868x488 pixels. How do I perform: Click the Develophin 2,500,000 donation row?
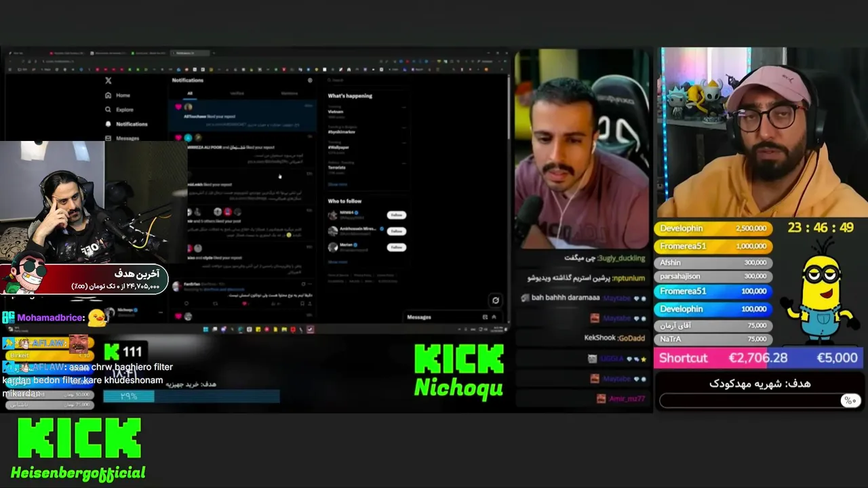[x=713, y=228]
